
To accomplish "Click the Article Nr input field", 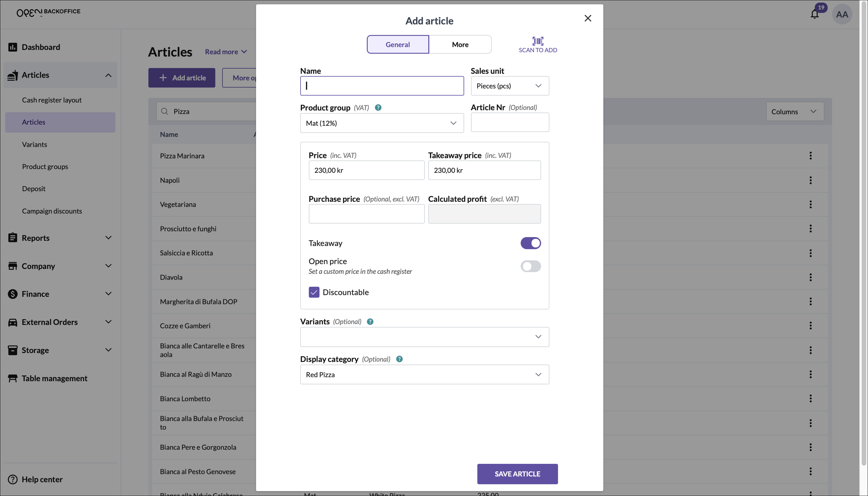I will click(x=509, y=122).
